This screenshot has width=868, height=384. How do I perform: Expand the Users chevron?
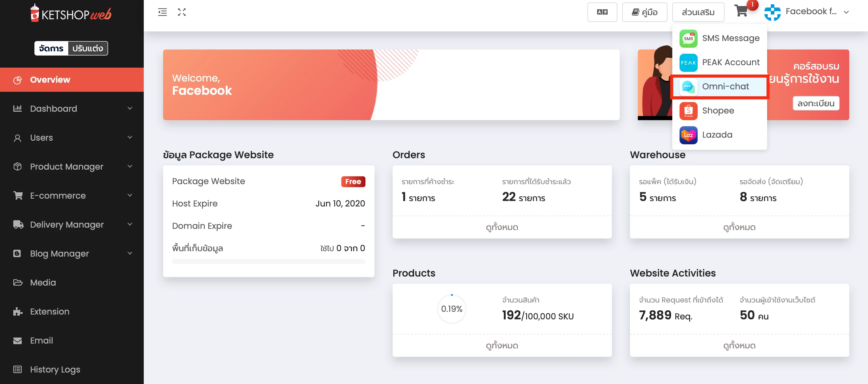130,137
